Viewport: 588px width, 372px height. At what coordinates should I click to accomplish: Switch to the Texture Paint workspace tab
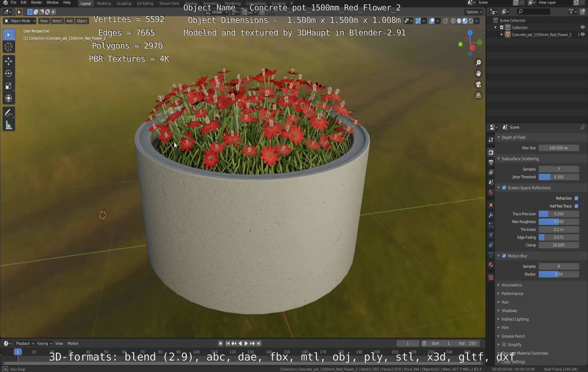(x=169, y=3)
